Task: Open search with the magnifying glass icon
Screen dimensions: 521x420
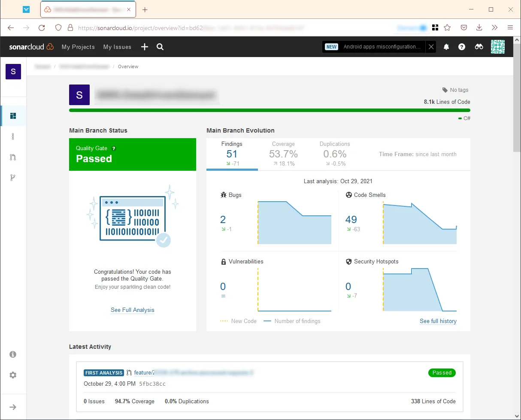Action: 160,47
